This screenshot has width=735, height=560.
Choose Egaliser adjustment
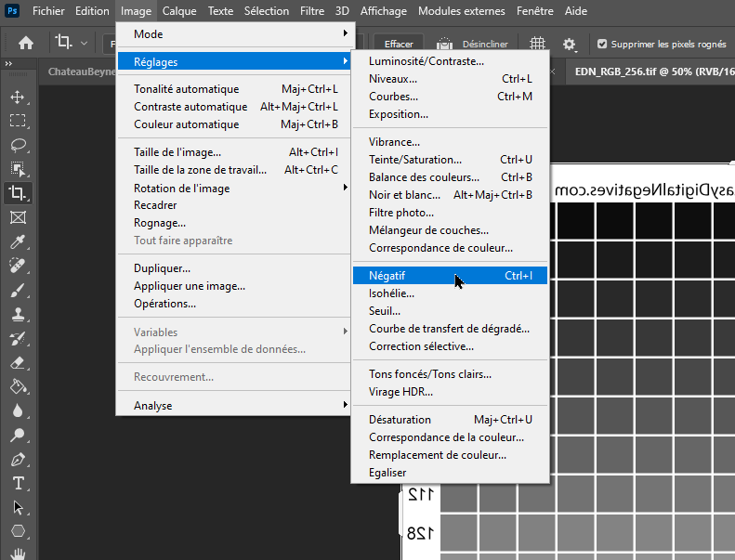click(x=450, y=473)
